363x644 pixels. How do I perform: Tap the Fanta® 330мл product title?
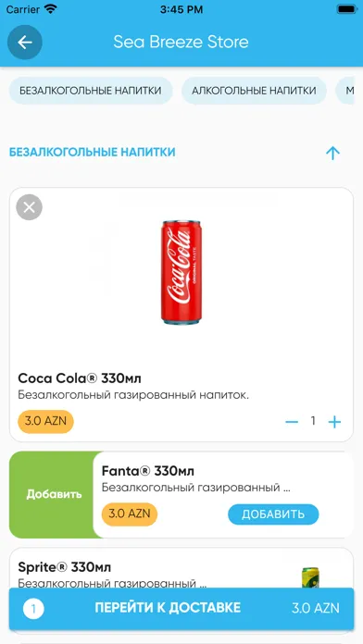click(148, 471)
